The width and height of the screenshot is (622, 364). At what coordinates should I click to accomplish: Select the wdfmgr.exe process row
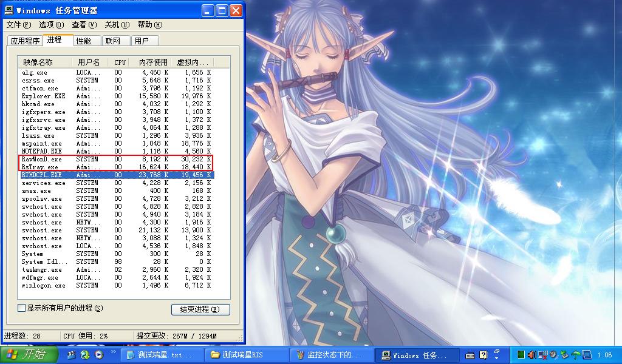pyautogui.click(x=117, y=278)
